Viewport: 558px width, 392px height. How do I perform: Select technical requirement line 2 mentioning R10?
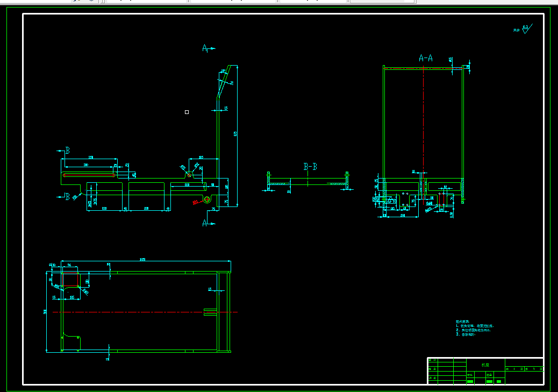pyautogui.click(x=473, y=330)
